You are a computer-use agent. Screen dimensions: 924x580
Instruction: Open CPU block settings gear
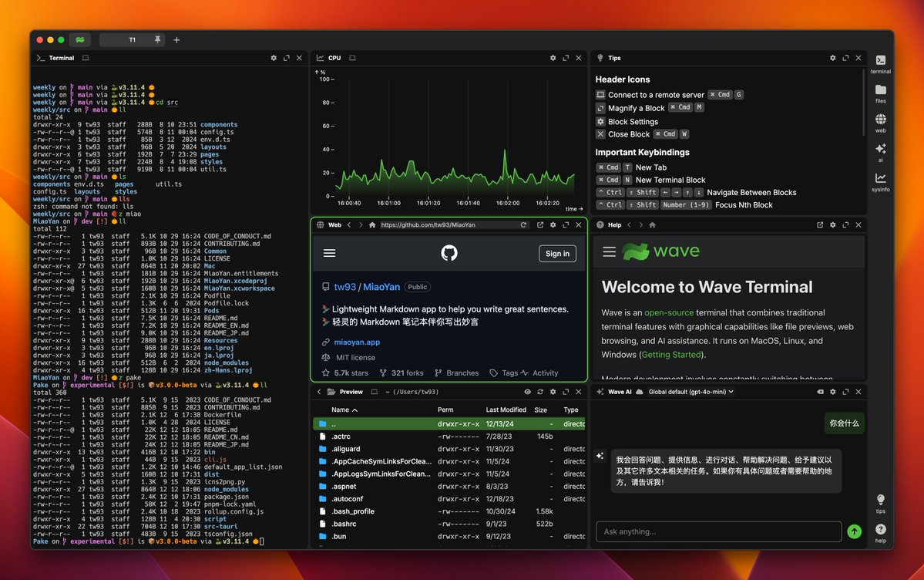(x=553, y=58)
